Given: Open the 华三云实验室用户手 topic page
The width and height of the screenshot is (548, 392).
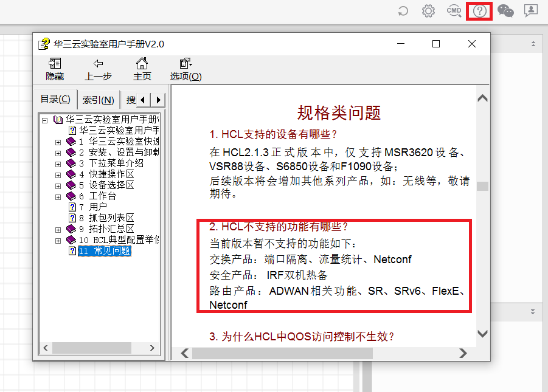Looking at the screenshot, I should coord(119,130).
